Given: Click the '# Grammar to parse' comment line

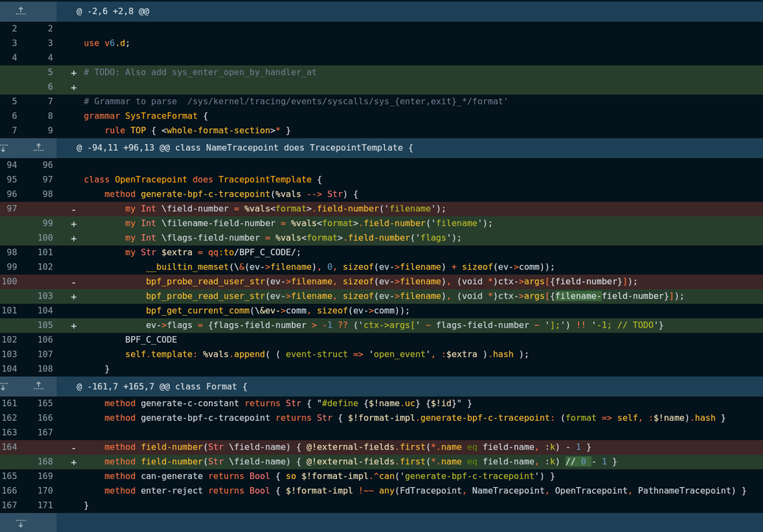Looking at the screenshot, I should [295, 102].
